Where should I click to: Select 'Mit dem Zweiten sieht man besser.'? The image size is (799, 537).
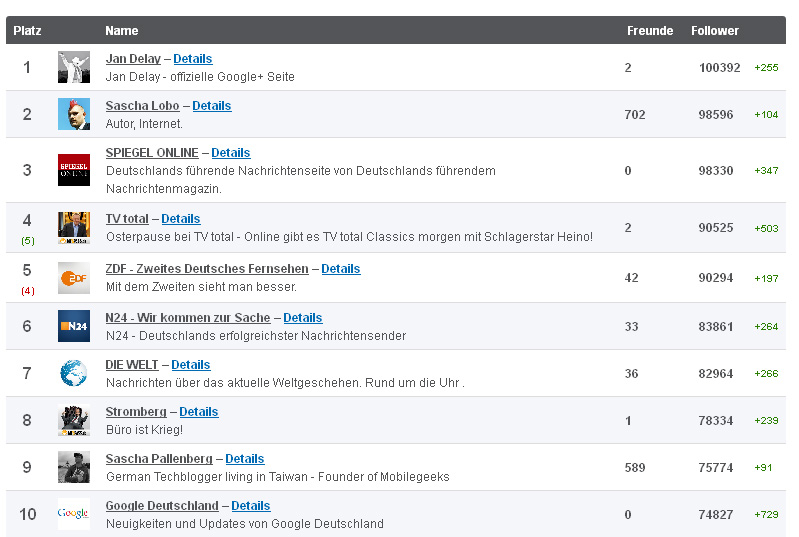tap(201, 286)
